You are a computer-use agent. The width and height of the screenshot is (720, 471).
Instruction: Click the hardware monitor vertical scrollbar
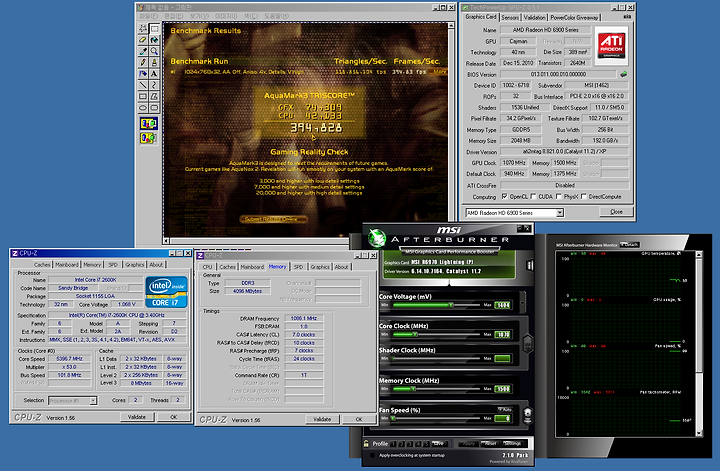pos(699,344)
